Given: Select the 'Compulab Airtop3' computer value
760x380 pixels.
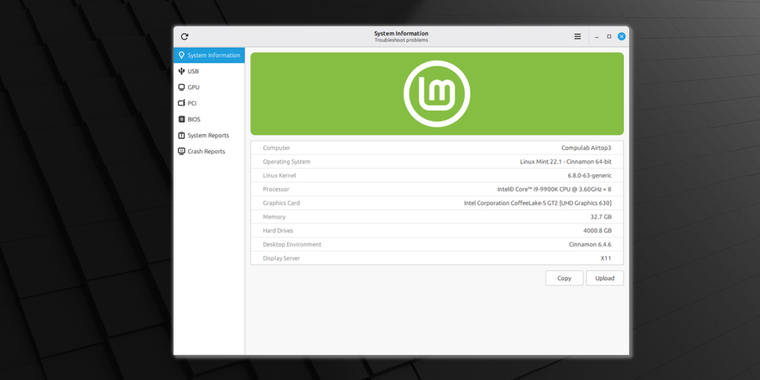Looking at the screenshot, I should pos(586,148).
